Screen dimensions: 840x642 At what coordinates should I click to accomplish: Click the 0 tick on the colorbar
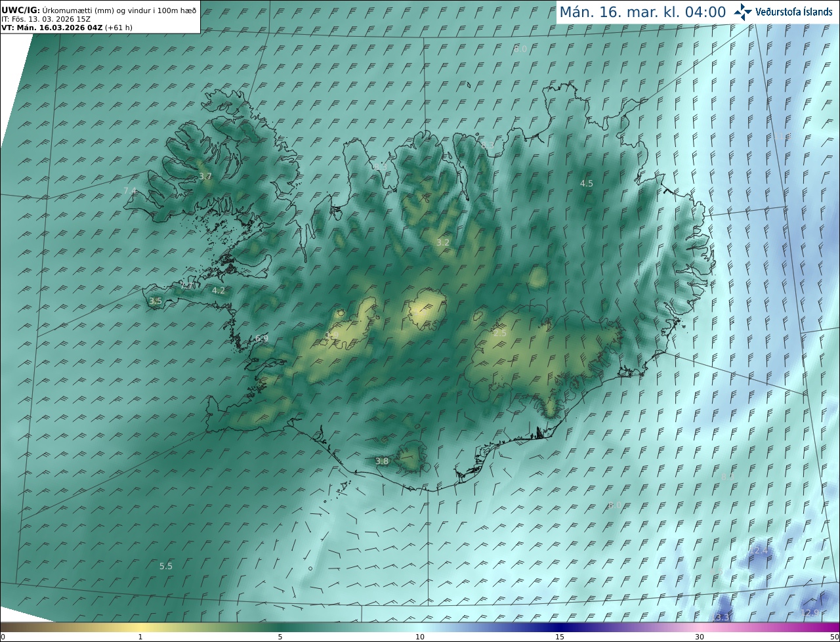3,637
